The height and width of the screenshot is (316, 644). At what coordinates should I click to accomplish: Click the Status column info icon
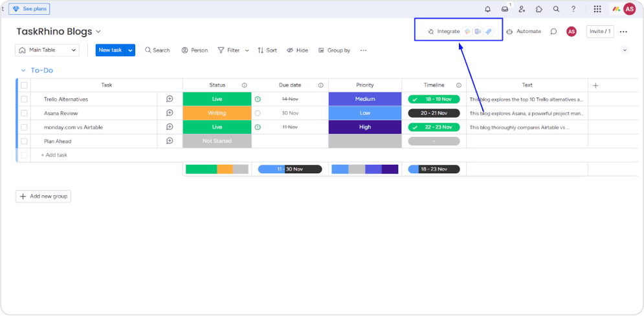[245, 85]
